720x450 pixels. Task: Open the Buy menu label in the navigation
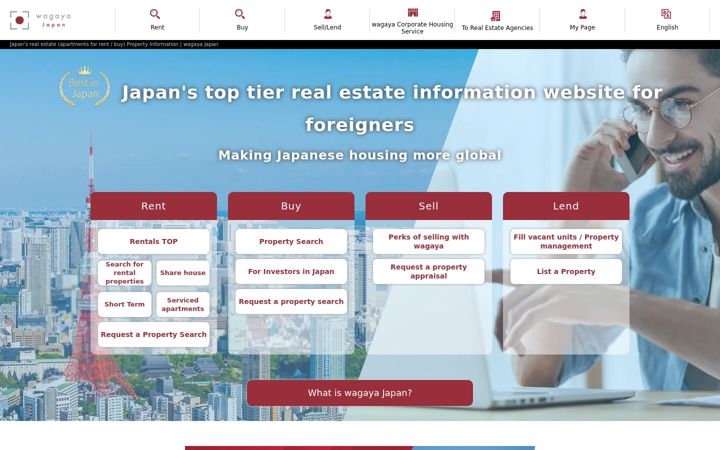242,28
